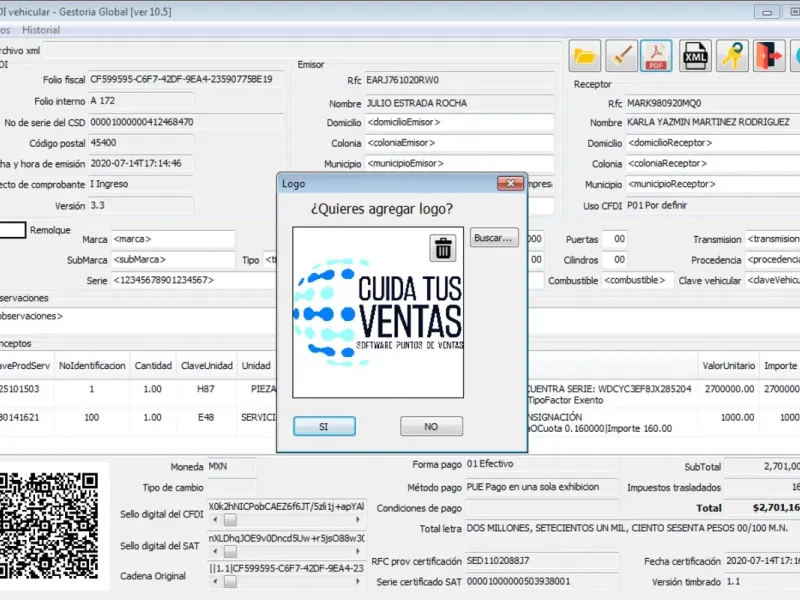The height and width of the screenshot is (600, 800).
Task: Click the Condiciones de pago field
Action: 541,508
